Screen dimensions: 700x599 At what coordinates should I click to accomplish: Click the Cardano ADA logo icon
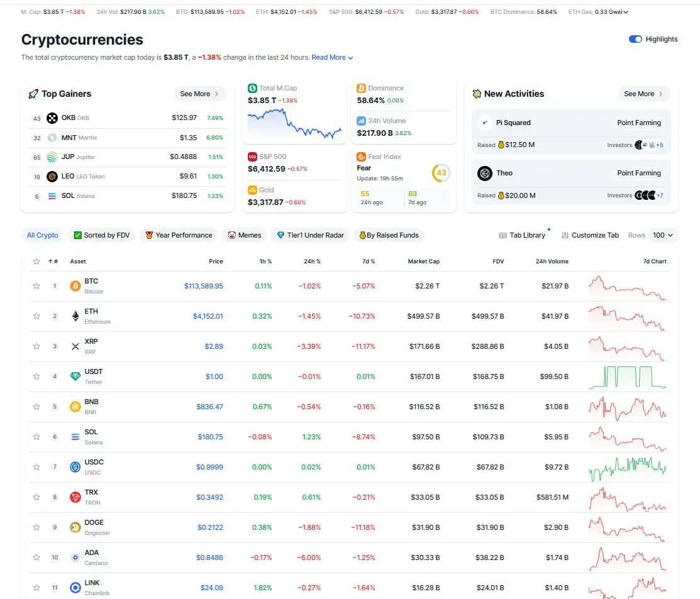coord(75,558)
